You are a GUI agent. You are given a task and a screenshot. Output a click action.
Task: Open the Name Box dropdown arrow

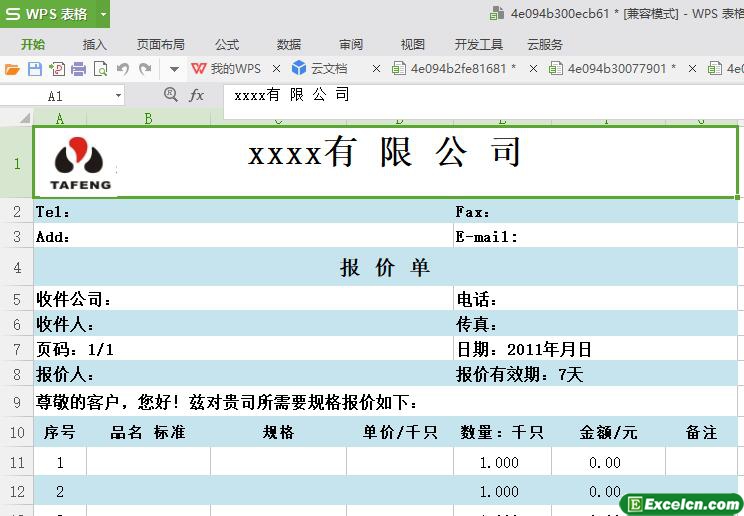(x=119, y=96)
